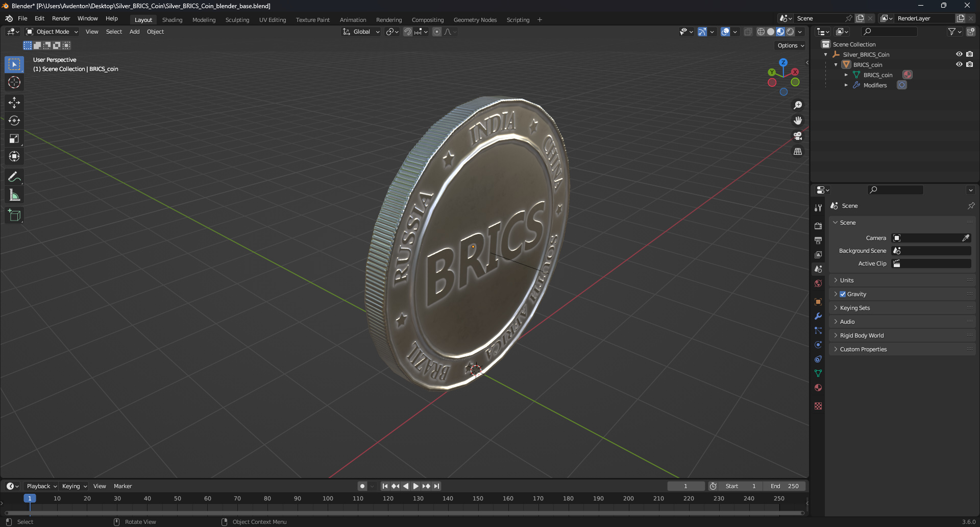Open the Object Constraints properties tab
This screenshot has width=980, height=527.
pos(818,359)
